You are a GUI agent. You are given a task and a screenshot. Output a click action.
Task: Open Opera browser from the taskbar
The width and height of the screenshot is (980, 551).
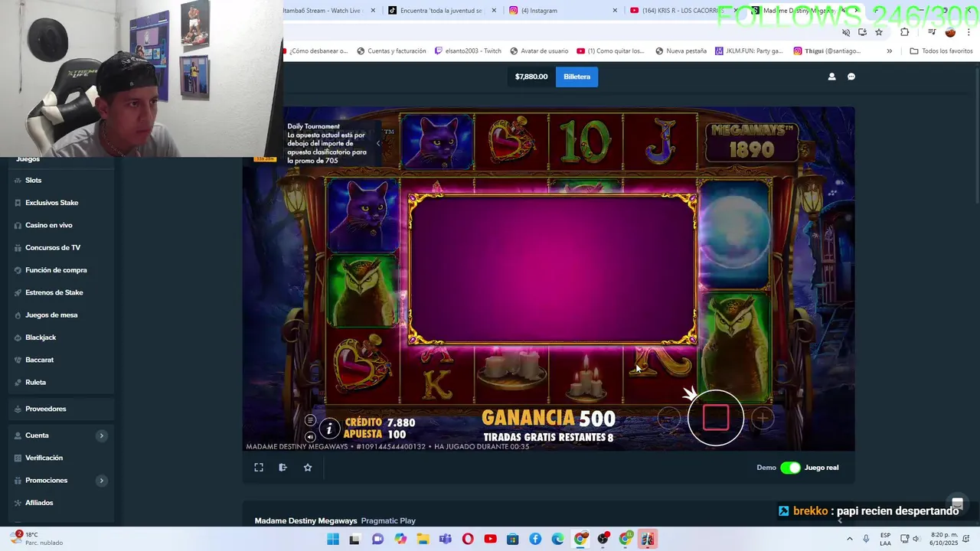pyautogui.click(x=468, y=540)
